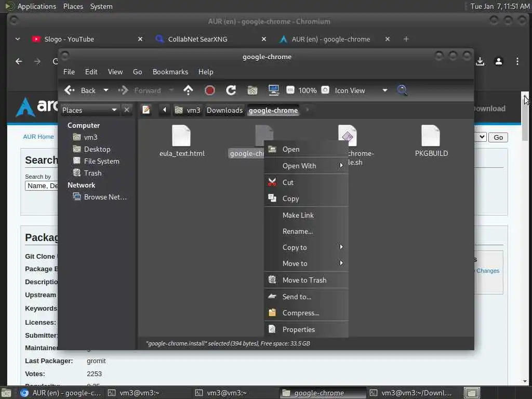Open a new Chromium tab

coord(406,39)
